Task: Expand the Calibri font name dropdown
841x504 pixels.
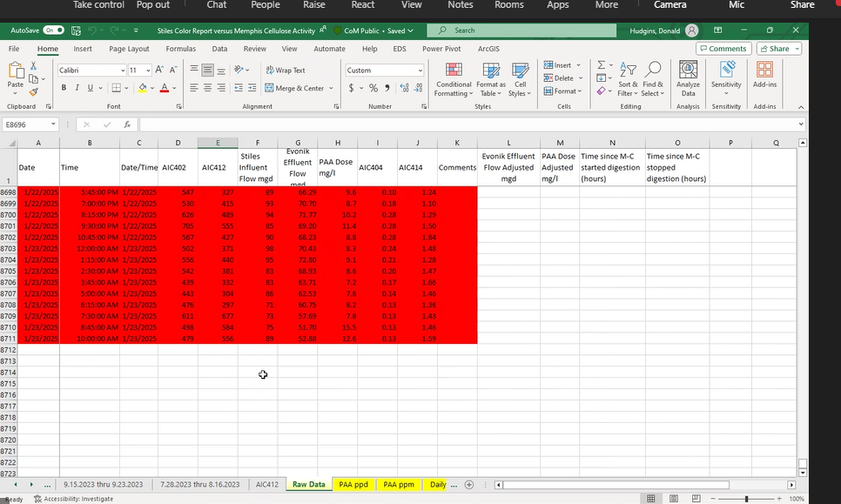Action: click(122, 71)
